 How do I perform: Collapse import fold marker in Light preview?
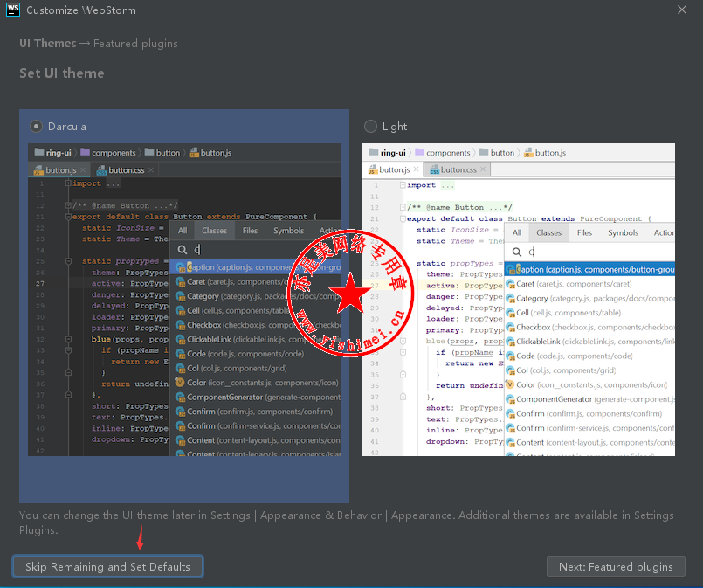click(x=403, y=184)
